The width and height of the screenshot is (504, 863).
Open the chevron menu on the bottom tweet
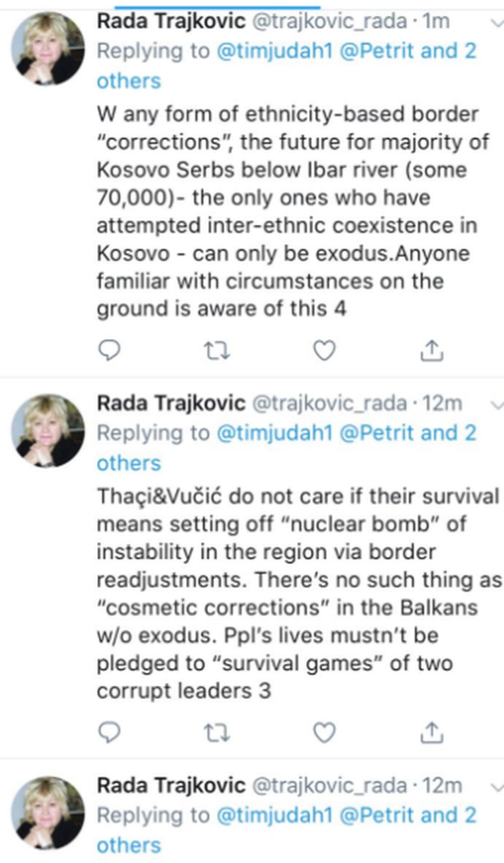pos(496,787)
